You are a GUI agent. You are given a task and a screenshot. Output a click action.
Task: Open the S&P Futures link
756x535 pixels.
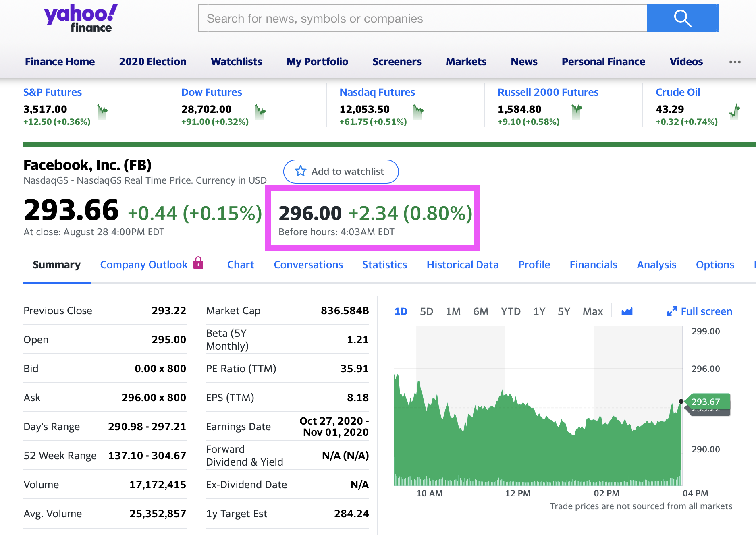click(x=52, y=92)
